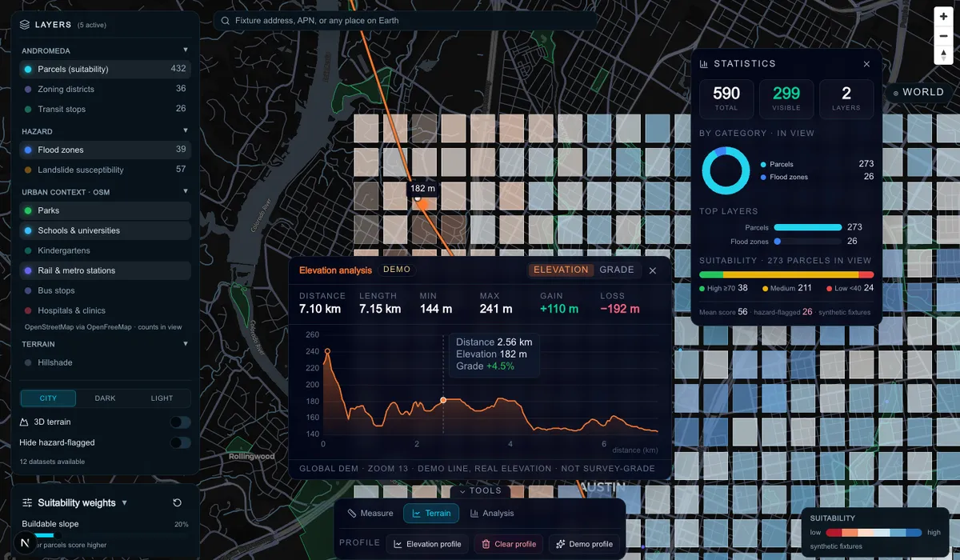Close the Statistics panel
The image size is (960, 560).
pos(866,64)
